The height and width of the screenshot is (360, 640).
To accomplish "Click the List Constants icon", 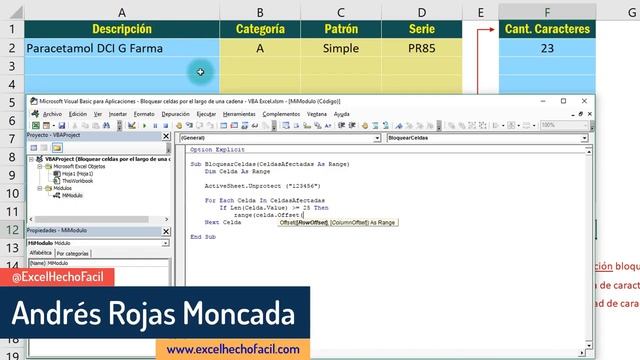I will point(296,125).
